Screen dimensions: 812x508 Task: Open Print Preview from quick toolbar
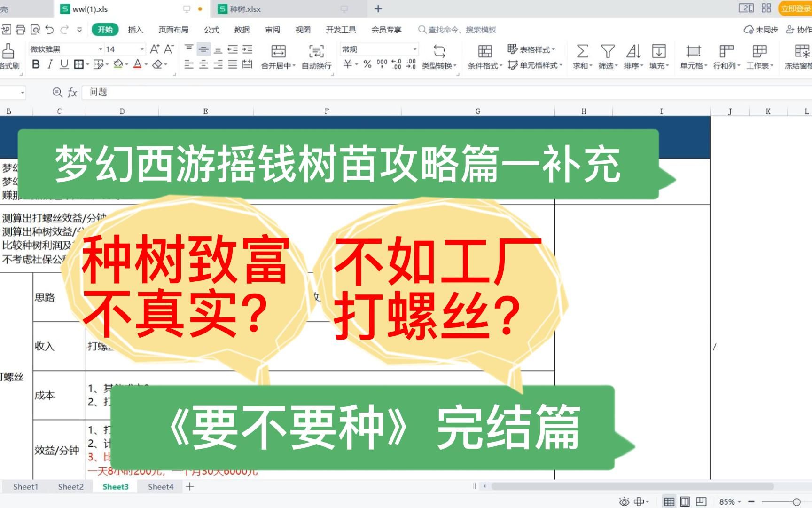click(x=35, y=30)
